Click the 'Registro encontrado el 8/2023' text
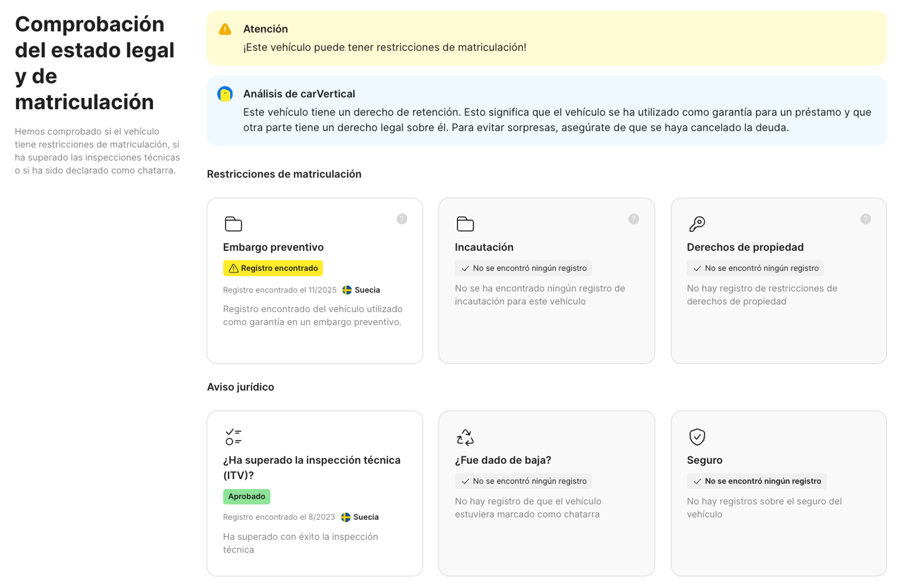 (279, 517)
